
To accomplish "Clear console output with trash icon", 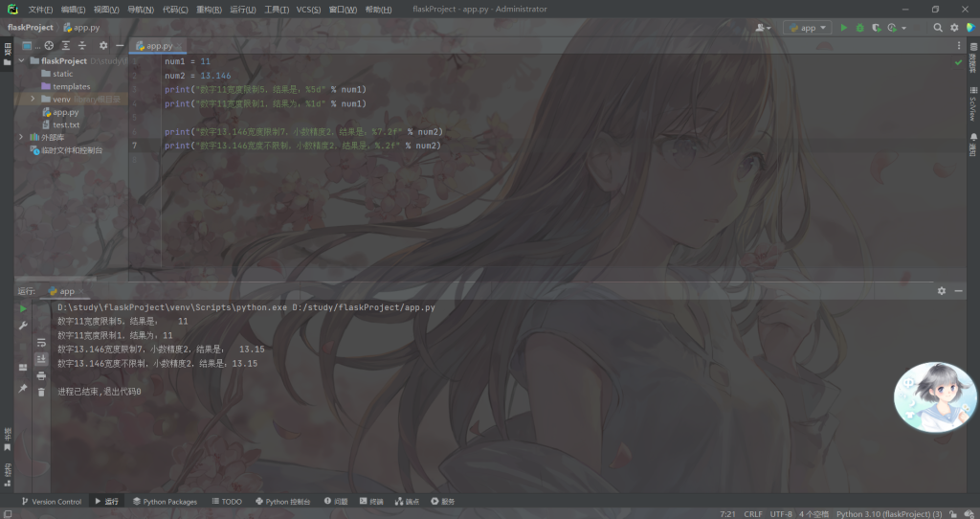I will (x=41, y=391).
